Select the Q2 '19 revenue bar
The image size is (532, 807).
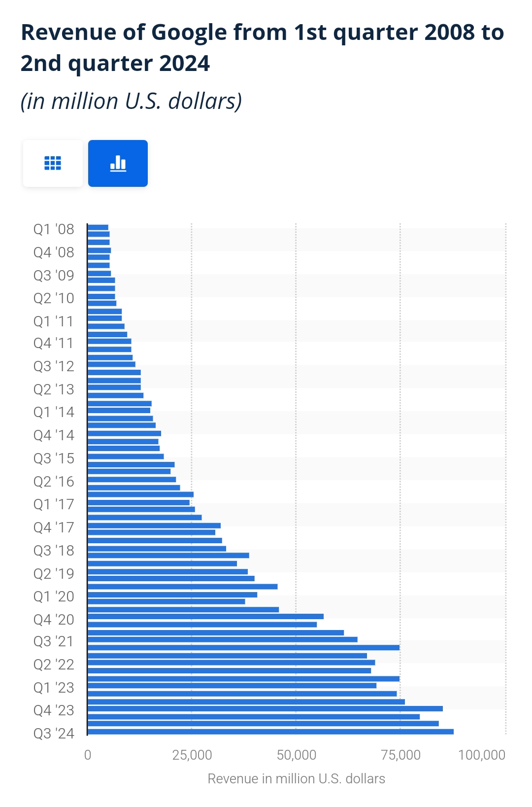point(167,571)
